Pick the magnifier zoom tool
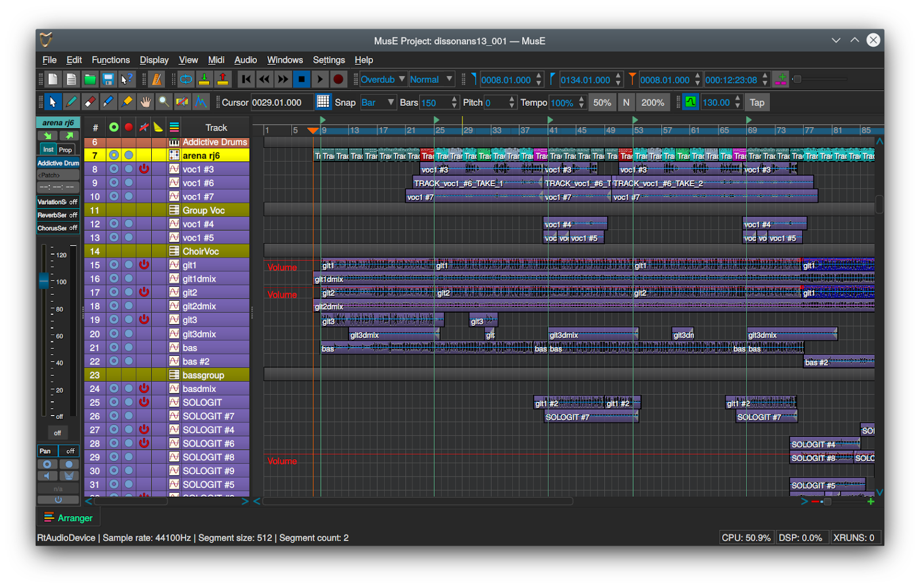This screenshot has width=920, height=588. [164, 102]
